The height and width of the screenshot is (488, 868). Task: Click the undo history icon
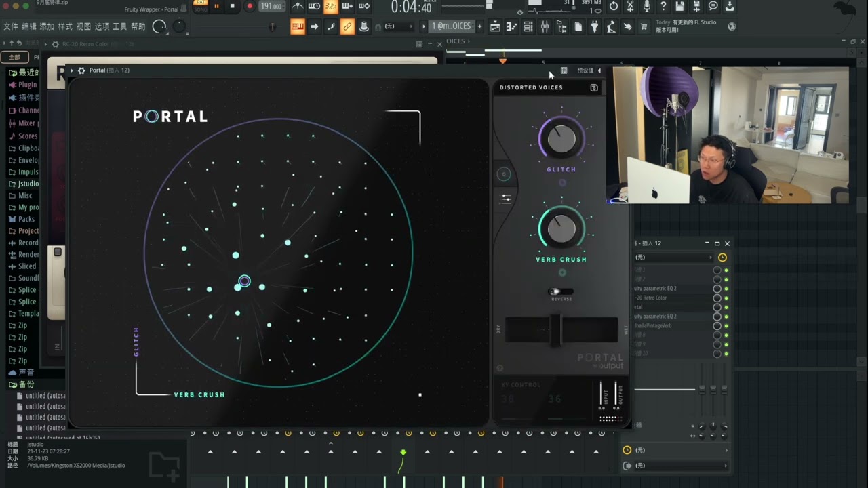coord(614,6)
